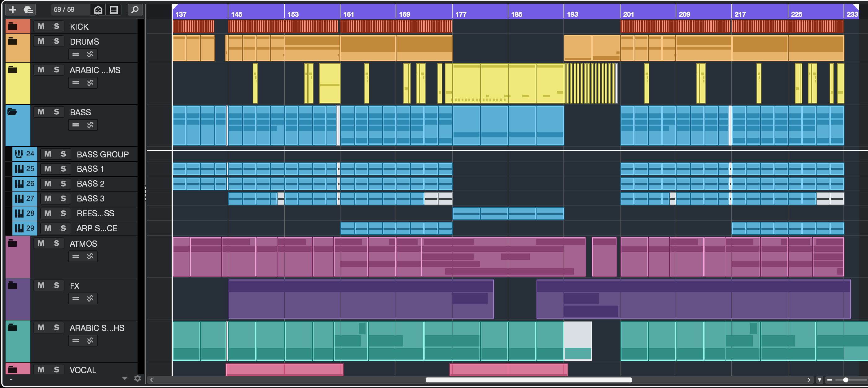Viewport: 868px width, 388px height.
Task: Click the FX automation-follow icon
Action: 90,299
